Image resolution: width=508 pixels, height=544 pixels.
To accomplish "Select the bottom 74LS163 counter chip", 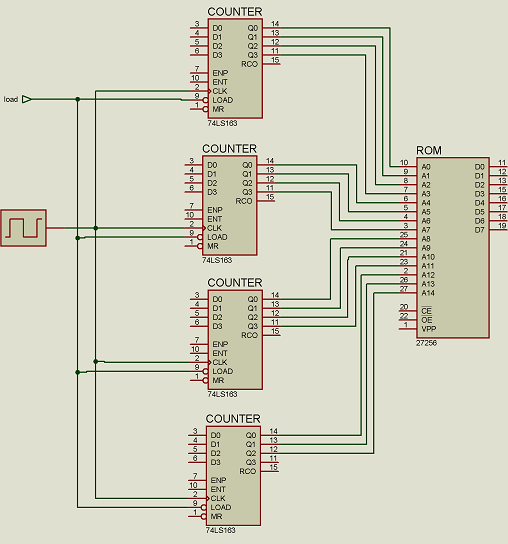I will point(233,476).
